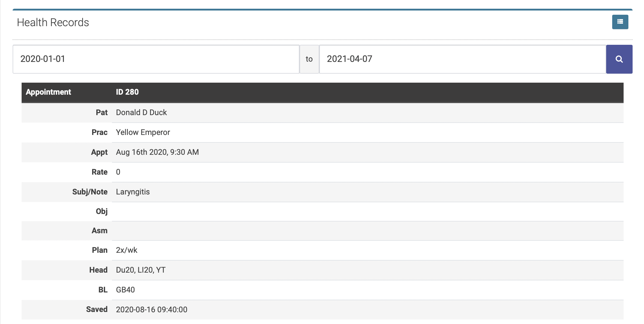Click the magnifier search button
The height and width of the screenshot is (324, 644).
click(619, 59)
